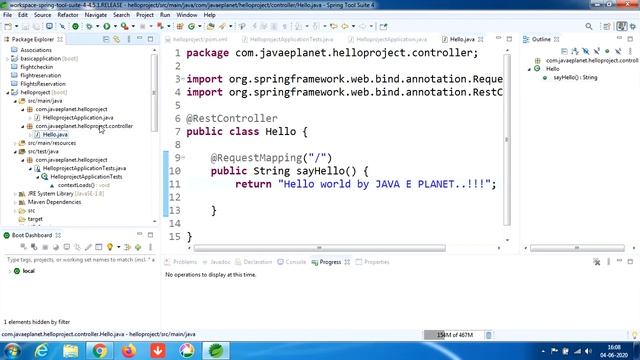Select flightcheckin project in Package Explorer
Image resolution: width=640 pixels, height=360 pixels.
coord(37,67)
